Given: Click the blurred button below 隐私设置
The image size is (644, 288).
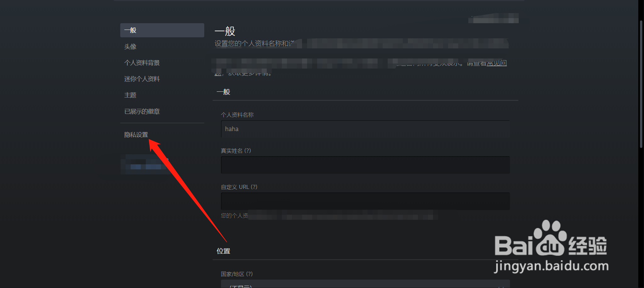Looking at the screenshot, I should [x=145, y=164].
